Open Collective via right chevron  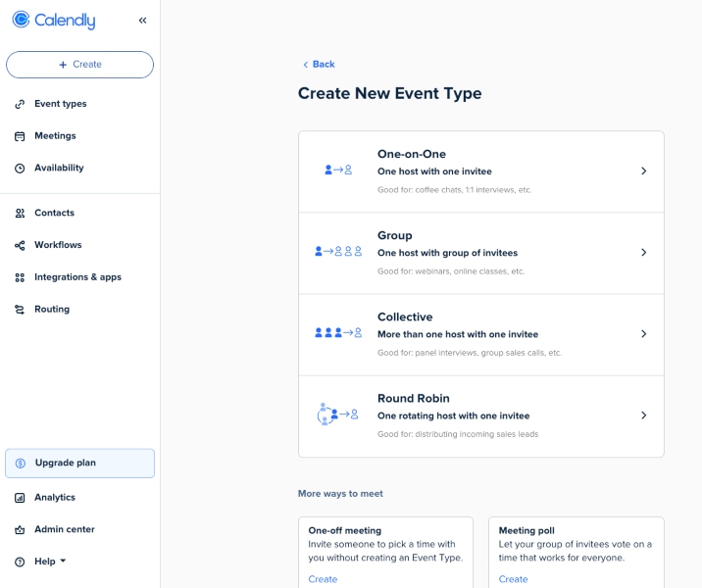point(643,334)
